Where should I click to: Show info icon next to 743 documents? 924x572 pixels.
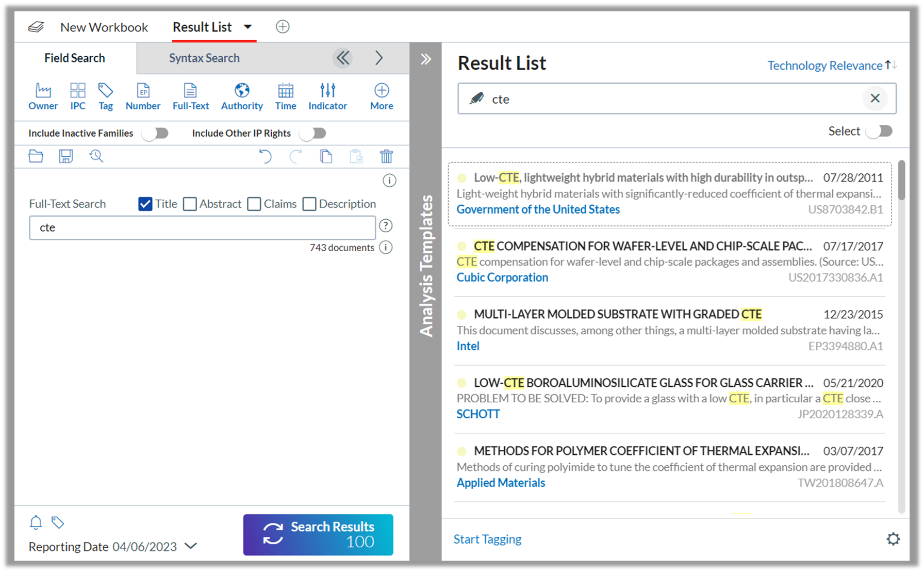click(386, 248)
